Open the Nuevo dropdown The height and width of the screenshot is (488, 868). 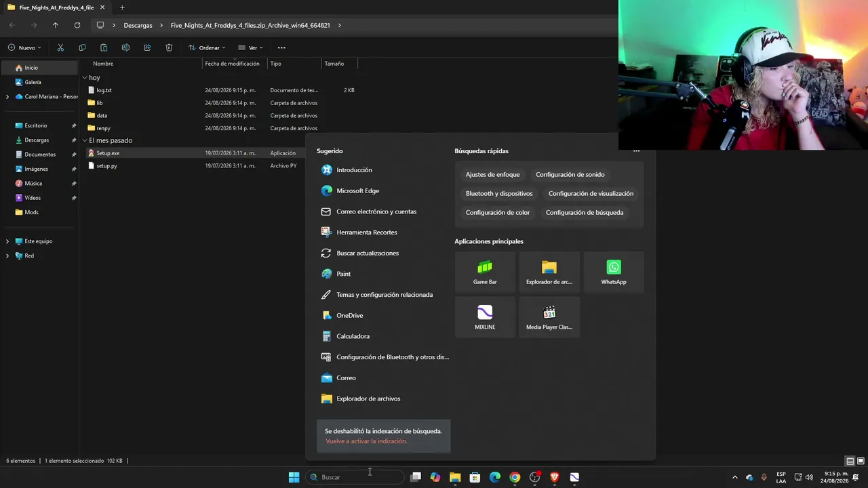pos(24,47)
